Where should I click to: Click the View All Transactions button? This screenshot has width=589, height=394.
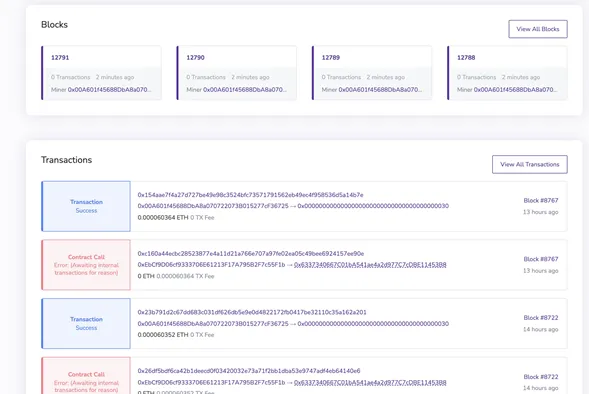tap(530, 164)
